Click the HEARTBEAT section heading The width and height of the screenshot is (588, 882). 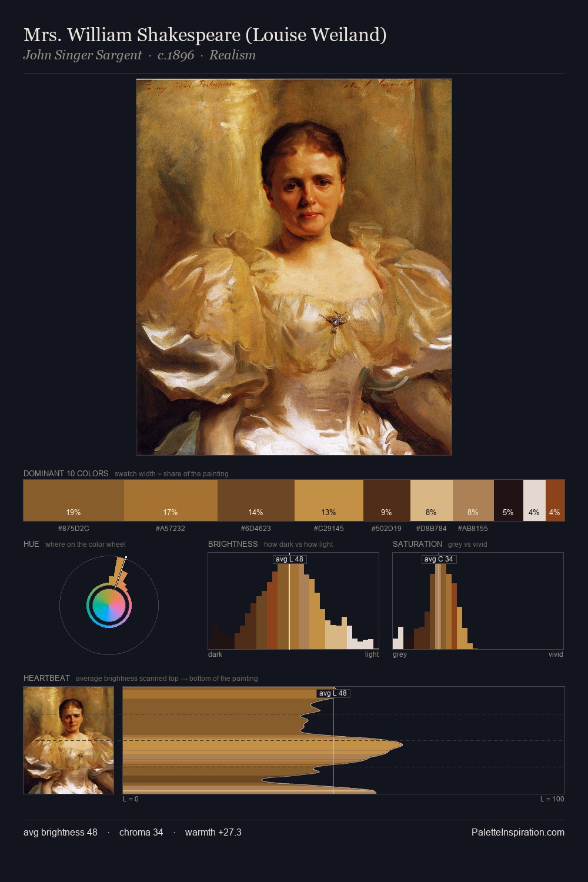pyautogui.click(x=46, y=678)
